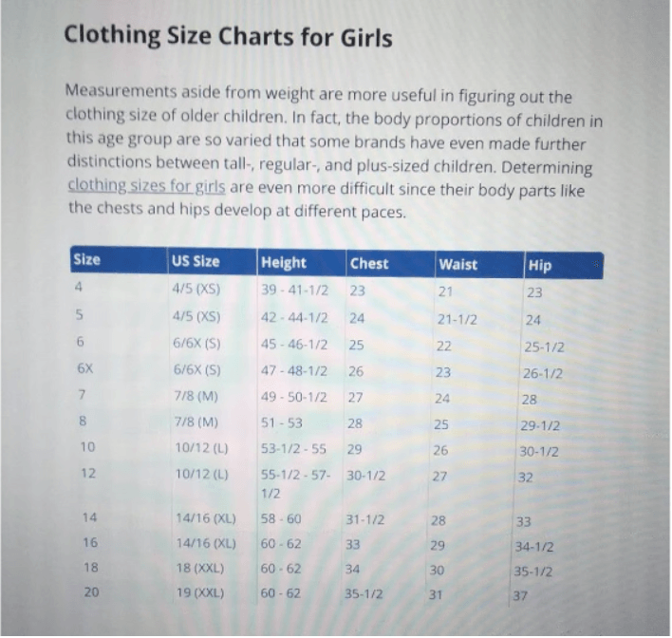Click the size 14 row label
Screen dimensions: 672x638
tap(90, 518)
